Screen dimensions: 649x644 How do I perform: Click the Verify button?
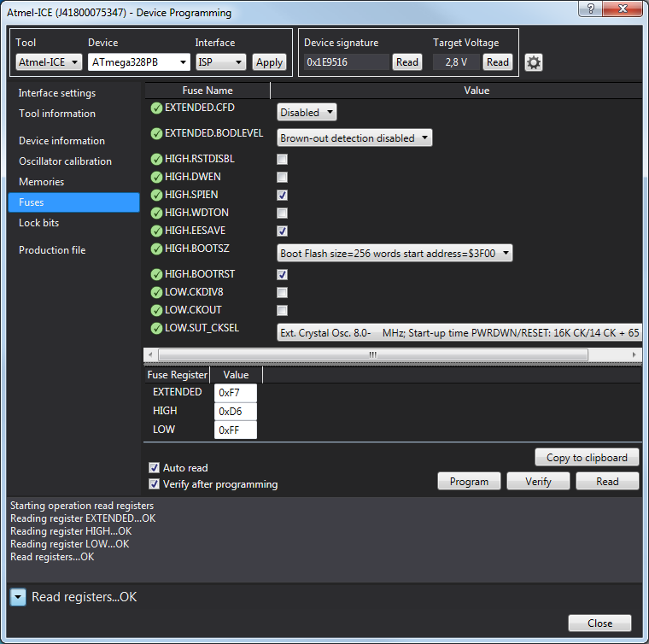(538, 482)
